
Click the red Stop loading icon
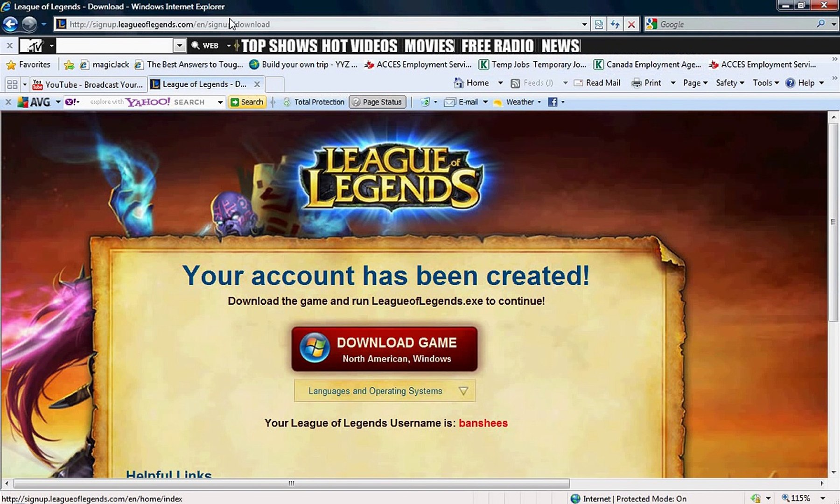631,24
